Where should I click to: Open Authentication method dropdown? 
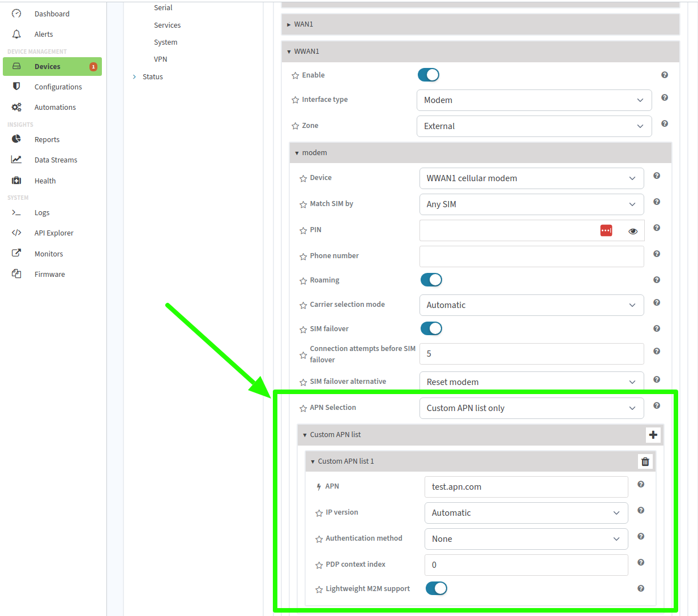[526, 539]
